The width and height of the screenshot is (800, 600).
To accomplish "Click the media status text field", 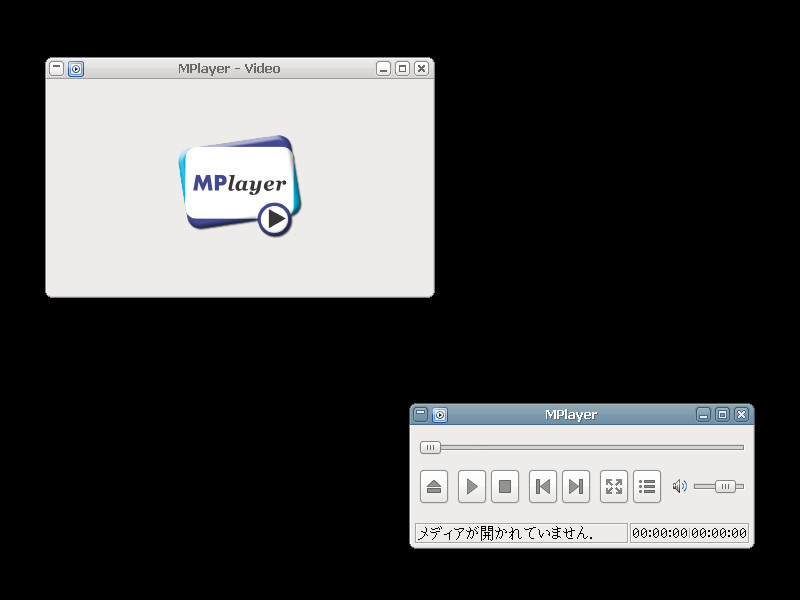I will 521,533.
